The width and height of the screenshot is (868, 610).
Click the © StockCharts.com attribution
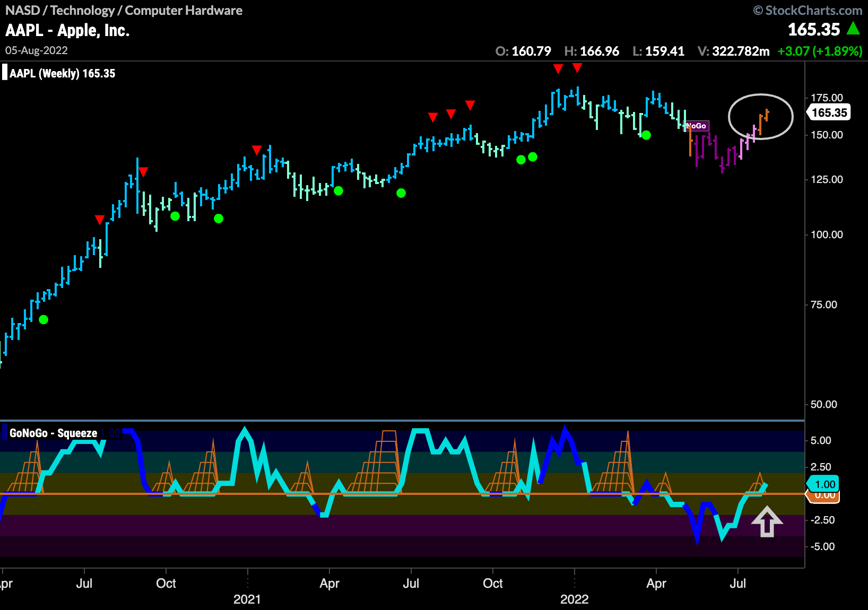pos(808,11)
